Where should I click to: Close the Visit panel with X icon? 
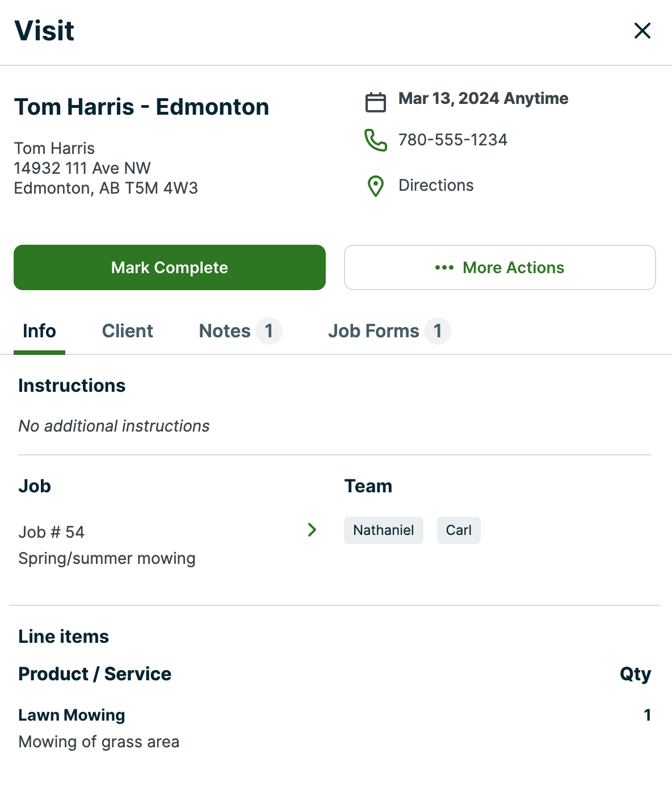642,31
